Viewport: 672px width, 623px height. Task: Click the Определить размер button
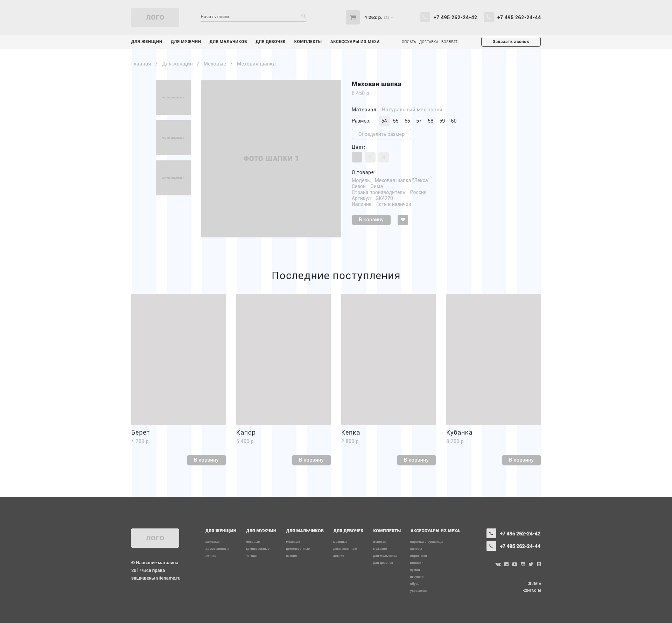click(381, 134)
